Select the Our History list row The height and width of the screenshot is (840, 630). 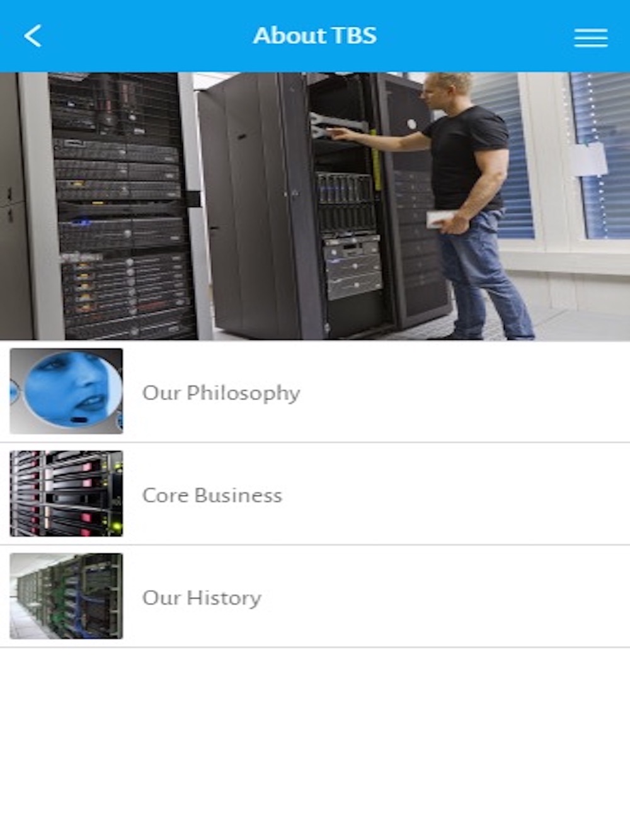[x=315, y=597]
